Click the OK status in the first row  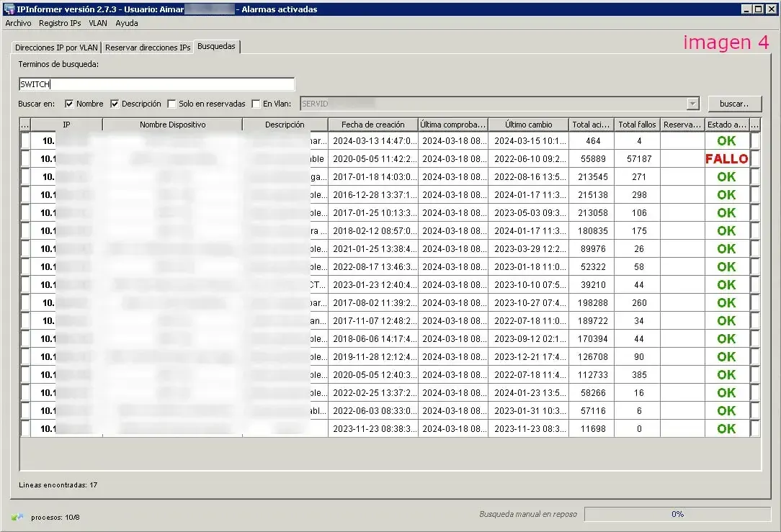coord(726,141)
